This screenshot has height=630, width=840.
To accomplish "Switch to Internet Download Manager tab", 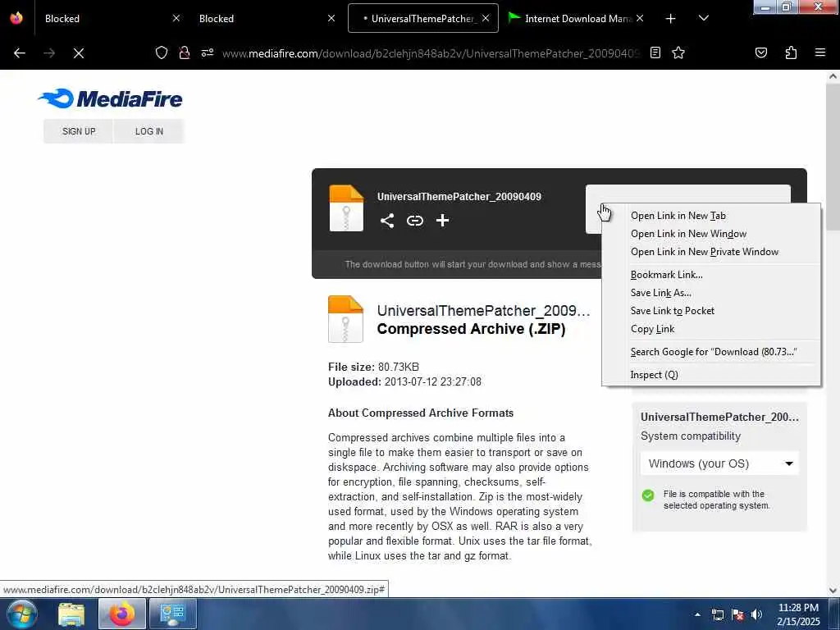I will [576, 18].
